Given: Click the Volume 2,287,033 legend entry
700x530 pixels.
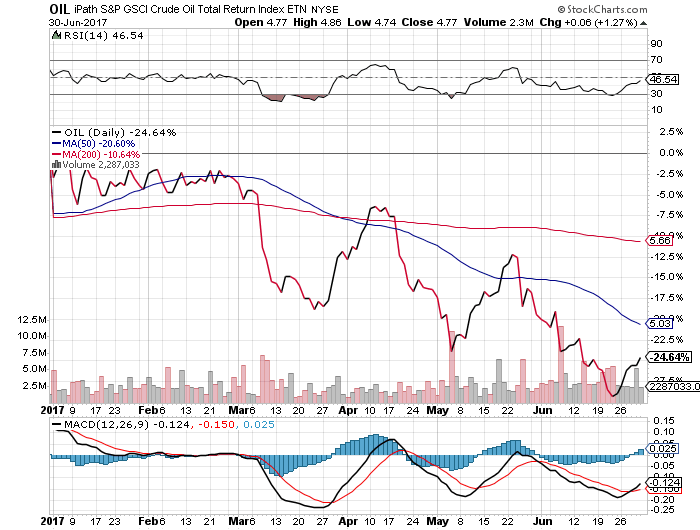Looking at the screenshot, I should tap(101, 165).
